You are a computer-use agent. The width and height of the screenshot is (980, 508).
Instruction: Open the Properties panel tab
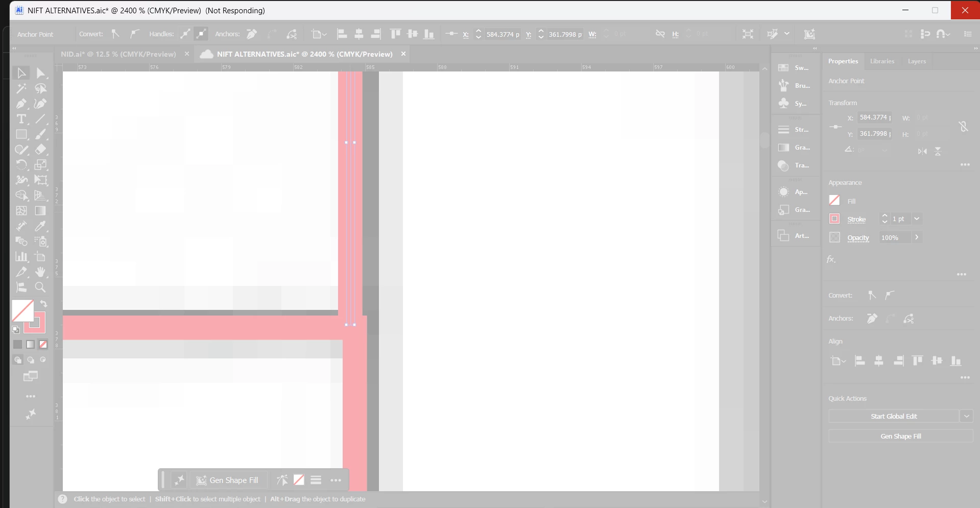point(843,61)
